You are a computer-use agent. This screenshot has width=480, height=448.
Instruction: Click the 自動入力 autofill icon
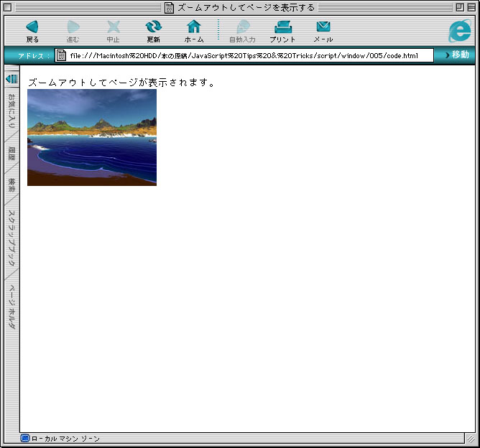243,27
